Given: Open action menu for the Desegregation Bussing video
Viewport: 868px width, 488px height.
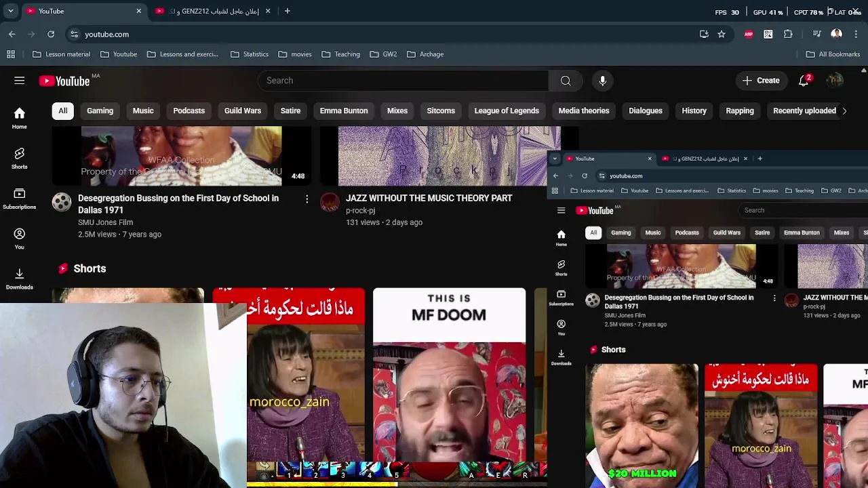Looking at the screenshot, I should pos(307,199).
